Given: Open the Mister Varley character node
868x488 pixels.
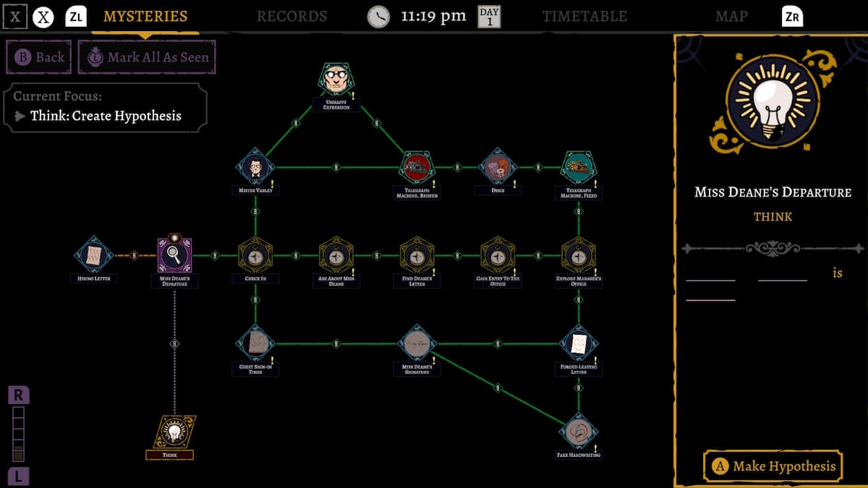Looking at the screenshot, I should [x=255, y=168].
